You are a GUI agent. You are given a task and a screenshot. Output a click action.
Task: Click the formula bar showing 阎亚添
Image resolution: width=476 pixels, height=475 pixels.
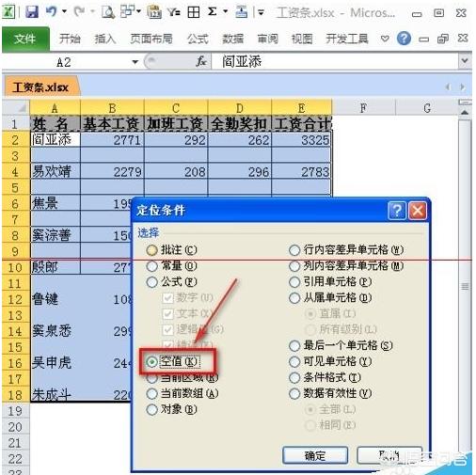(336, 61)
